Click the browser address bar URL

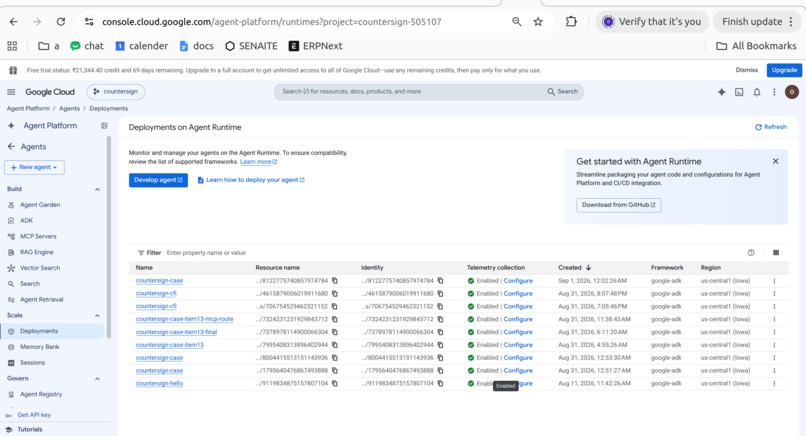(x=271, y=22)
